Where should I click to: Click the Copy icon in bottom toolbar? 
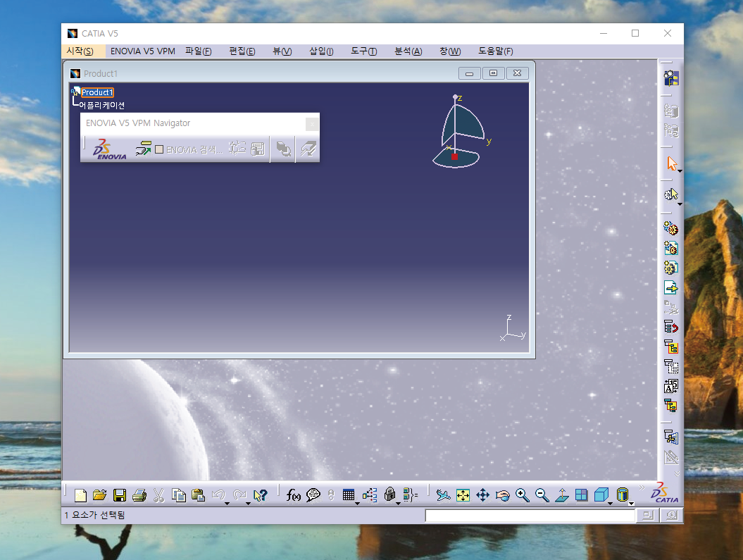coord(179,496)
